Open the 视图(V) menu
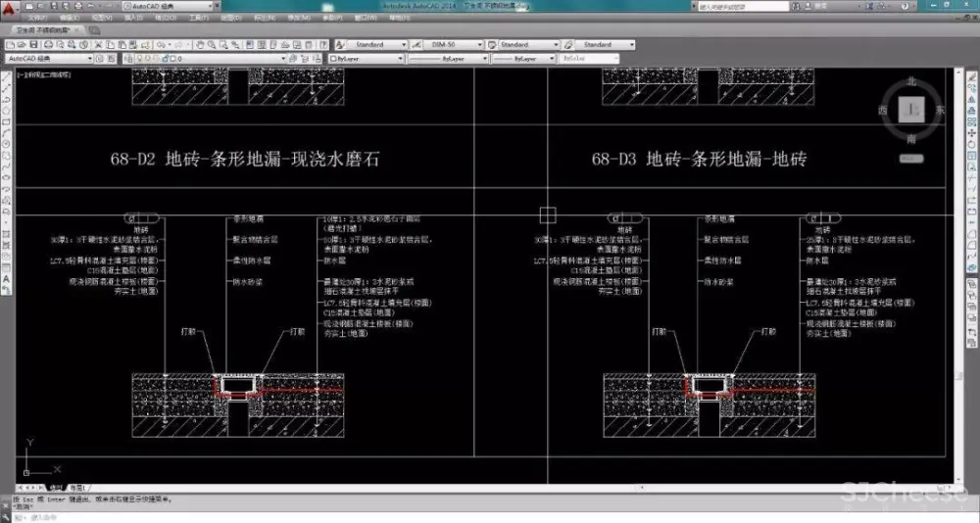The height and width of the screenshot is (523, 980). point(102,18)
